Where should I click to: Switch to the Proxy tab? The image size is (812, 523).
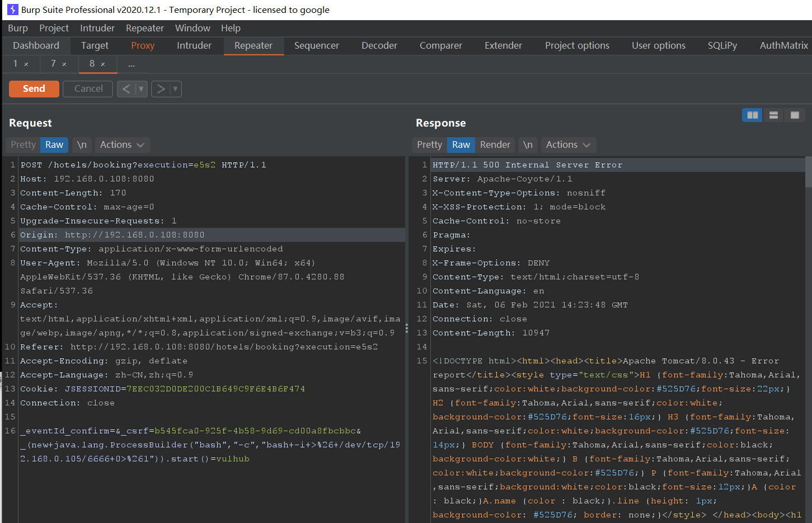point(143,45)
